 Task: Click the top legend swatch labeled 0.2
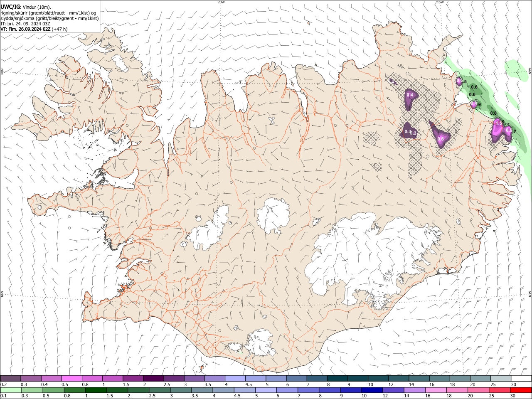[10, 378]
